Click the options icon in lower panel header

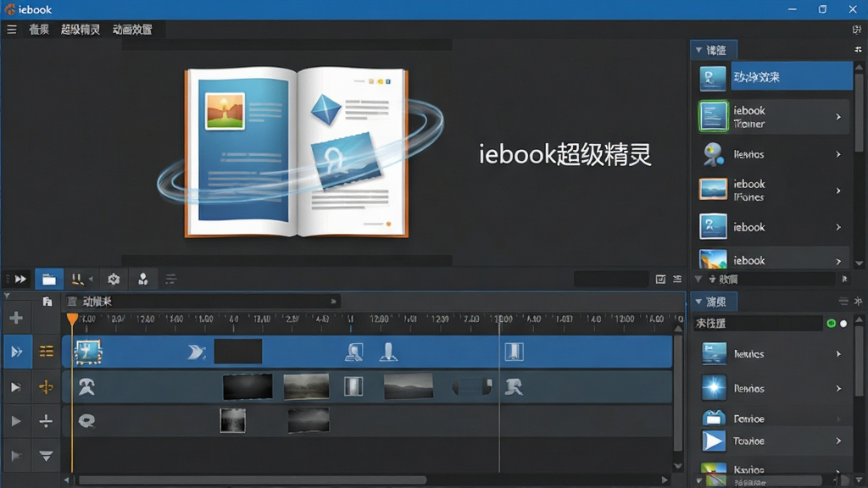point(843,302)
